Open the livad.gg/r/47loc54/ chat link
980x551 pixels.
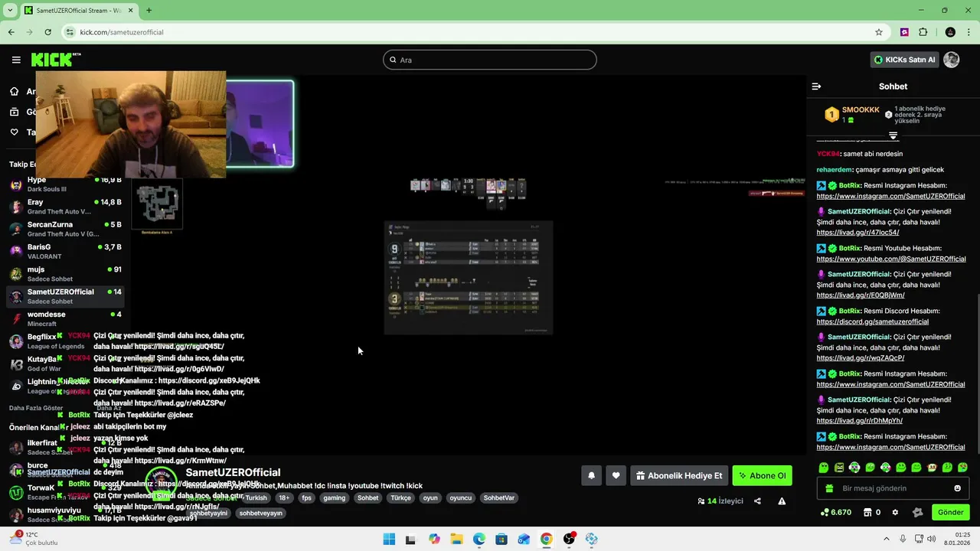tap(857, 232)
